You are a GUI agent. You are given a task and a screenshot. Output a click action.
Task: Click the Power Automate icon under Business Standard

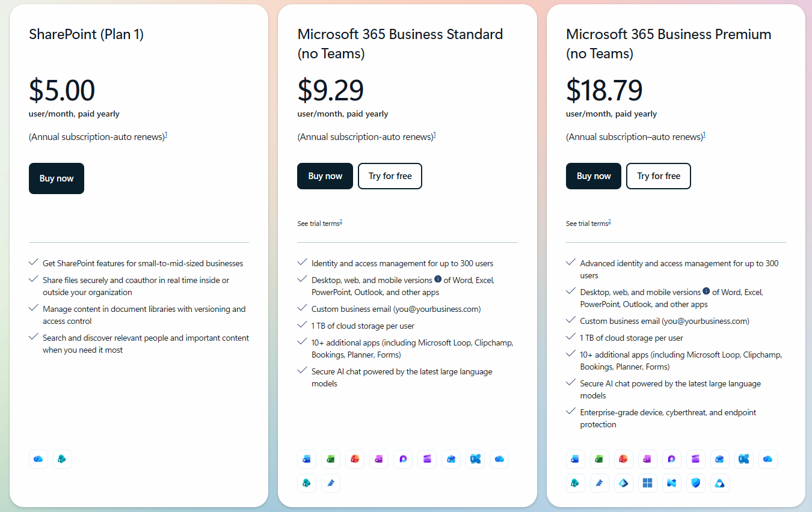(331, 483)
